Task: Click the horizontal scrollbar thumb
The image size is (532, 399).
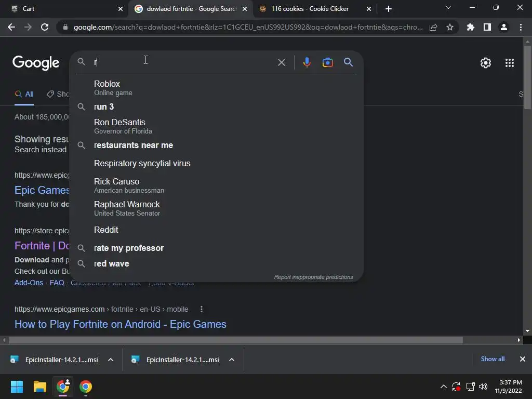Action: 236,340
